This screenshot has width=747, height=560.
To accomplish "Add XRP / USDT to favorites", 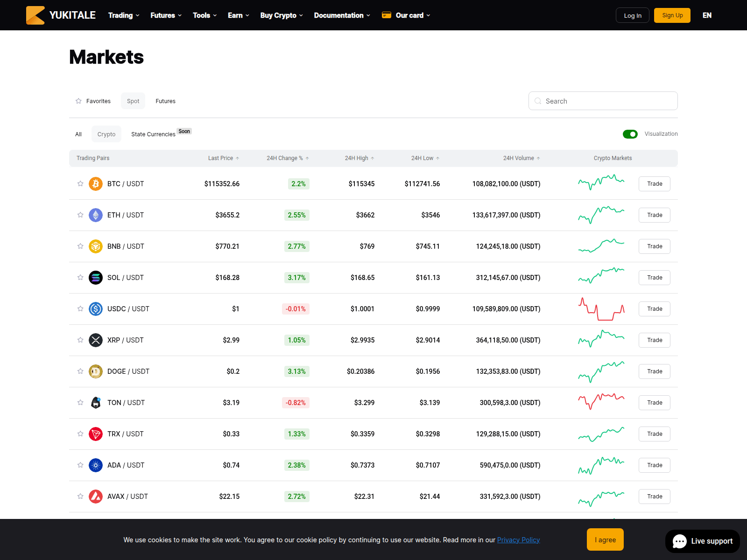I will [80, 340].
